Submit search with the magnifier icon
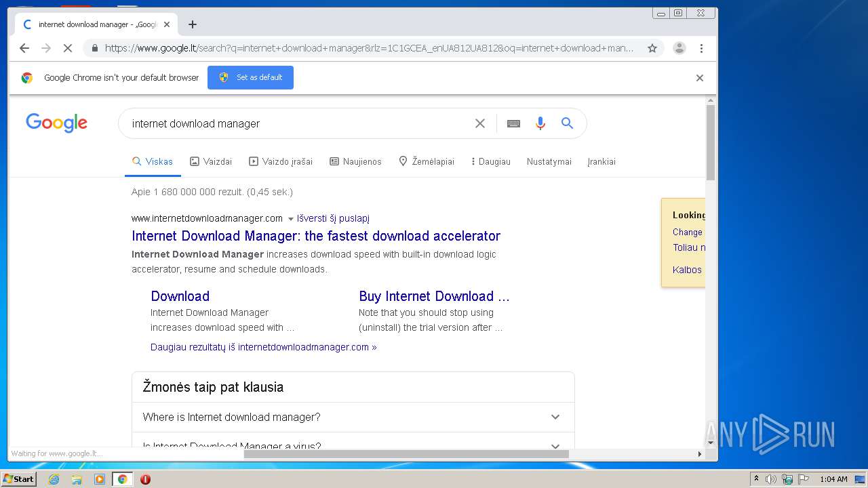The image size is (868, 488). tap(567, 123)
